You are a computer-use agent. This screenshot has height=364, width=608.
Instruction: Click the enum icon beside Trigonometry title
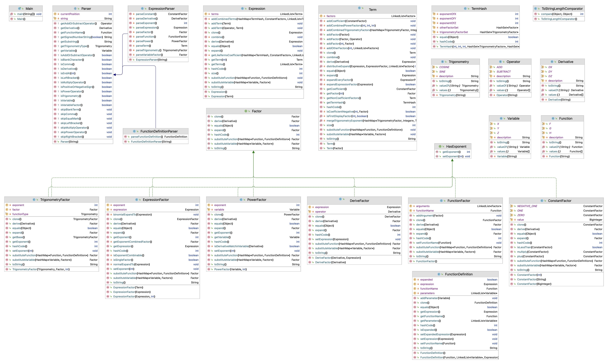click(x=443, y=62)
